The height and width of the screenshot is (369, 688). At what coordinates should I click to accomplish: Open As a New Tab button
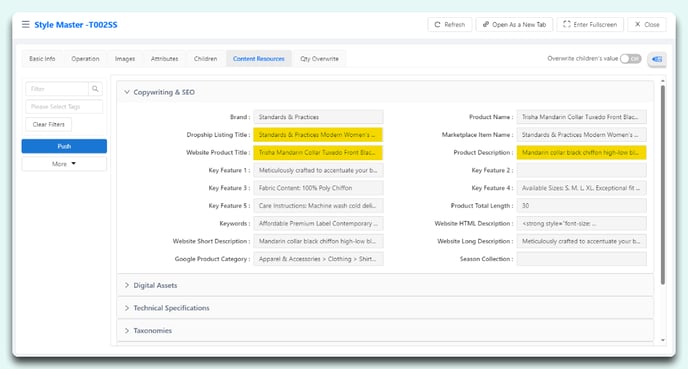[515, 25]
